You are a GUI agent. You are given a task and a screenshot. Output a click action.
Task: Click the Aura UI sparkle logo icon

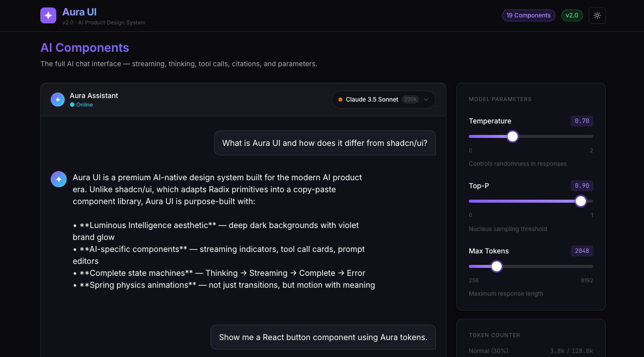(x=48, y=15)
